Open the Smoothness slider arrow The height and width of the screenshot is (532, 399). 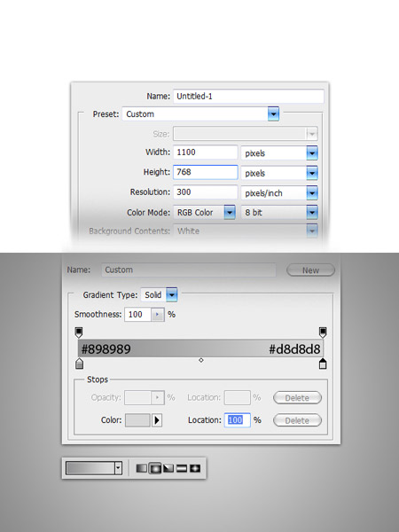coord(157,315)
